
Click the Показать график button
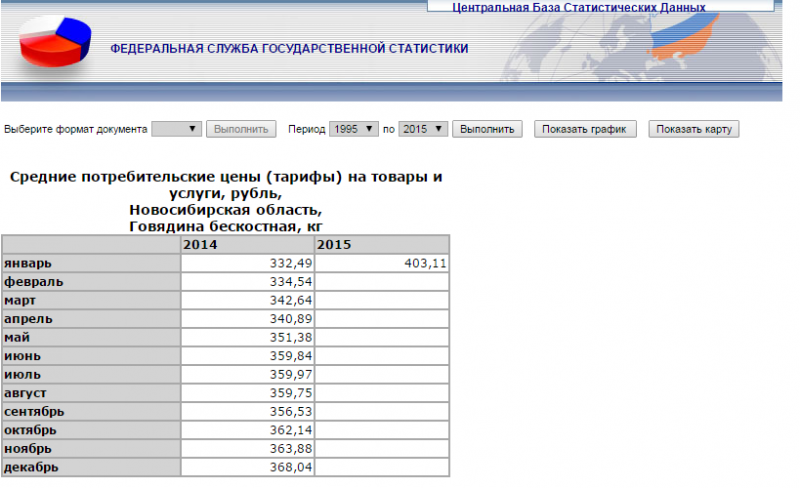pyautogui.click(x=585, y=129)
